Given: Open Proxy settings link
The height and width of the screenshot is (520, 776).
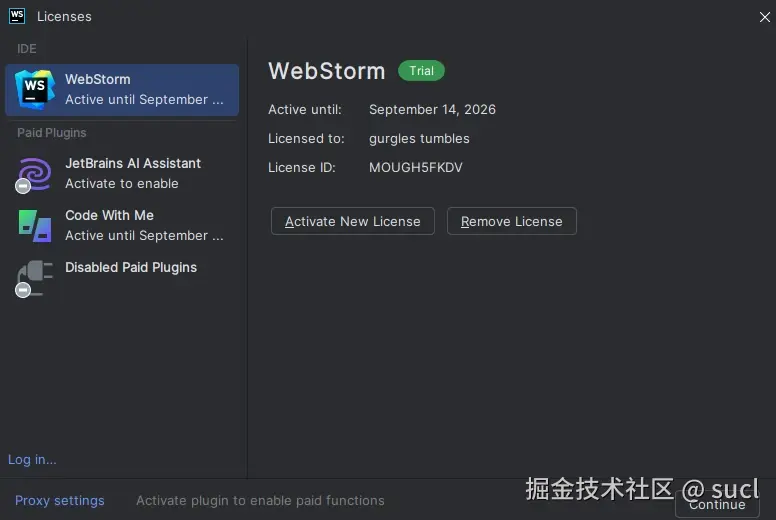Looking at the screenshot, I should click(x=59, y=501).
